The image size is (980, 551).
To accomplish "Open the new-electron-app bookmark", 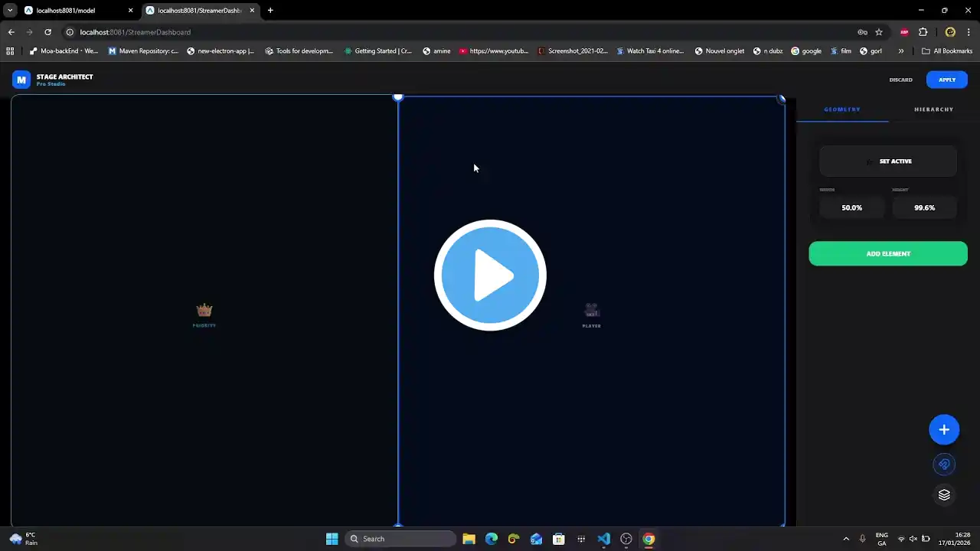I will 220,51.
